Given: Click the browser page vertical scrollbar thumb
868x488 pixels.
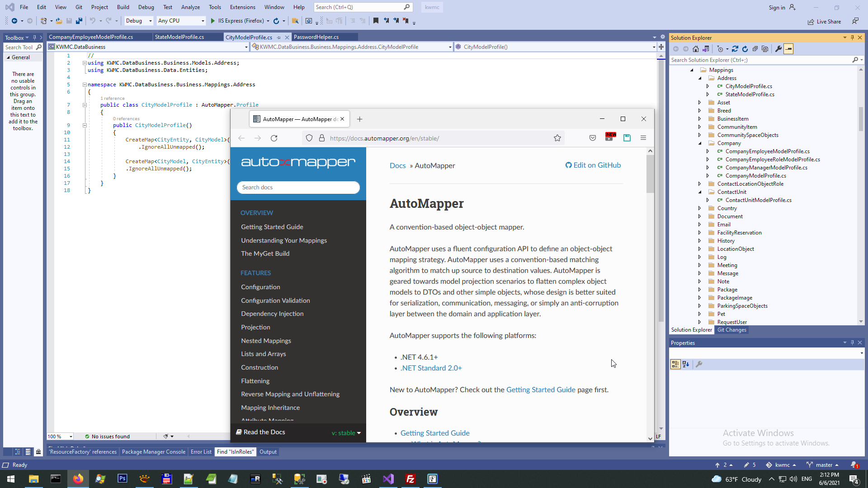Looking at the screenshot, I should coord(650,174).
